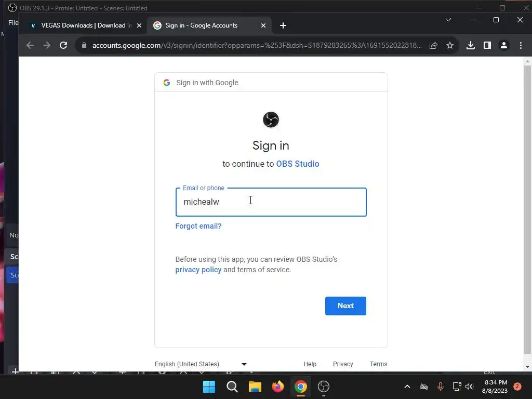The width and height of the screenshot is (532, 399).
Task: Open the privacy policy link
Action: [x=198, y=270]
